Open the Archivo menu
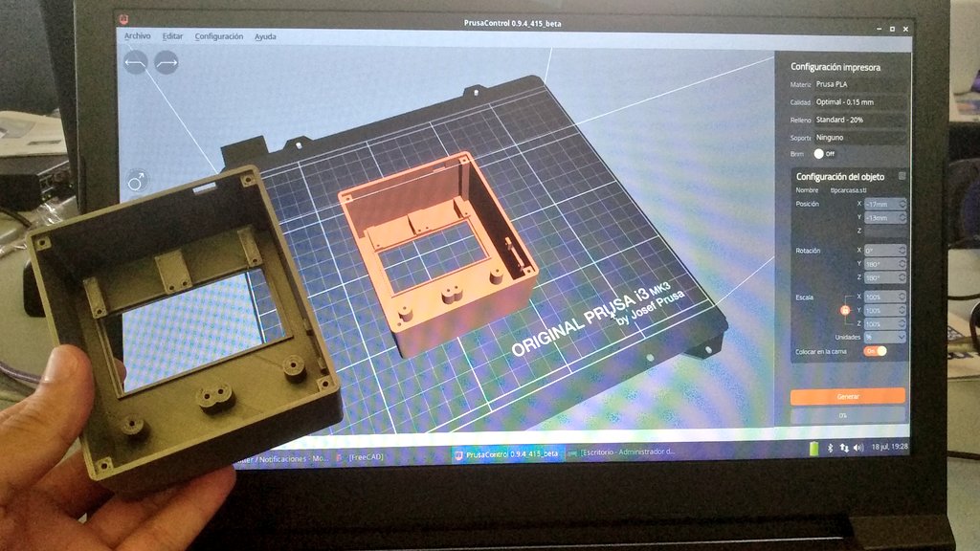The image size is (980, 551). pyautogui.click(x=140, y=35)
